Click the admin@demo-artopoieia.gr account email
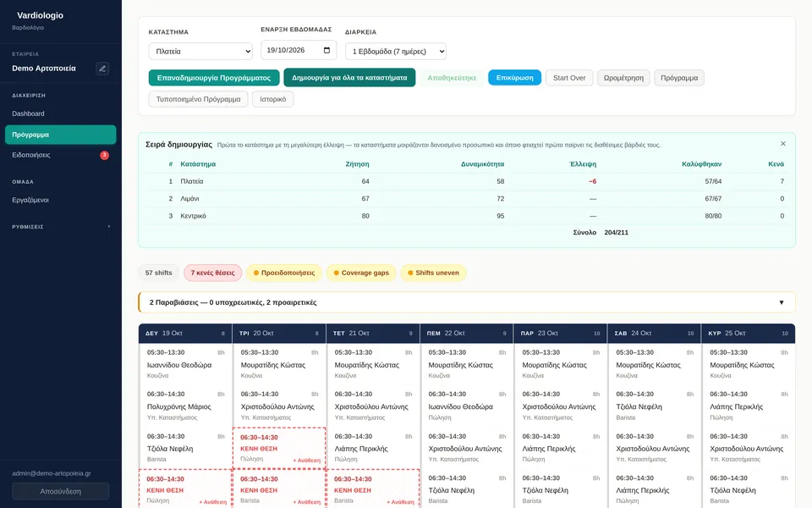The width and height of the screenshot is (812, 508). tap(52, 473)
